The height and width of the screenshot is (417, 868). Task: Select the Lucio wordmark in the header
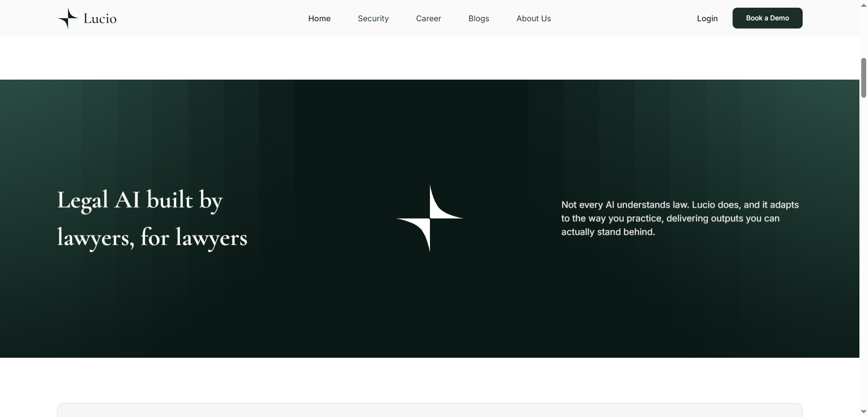(100, 18)
